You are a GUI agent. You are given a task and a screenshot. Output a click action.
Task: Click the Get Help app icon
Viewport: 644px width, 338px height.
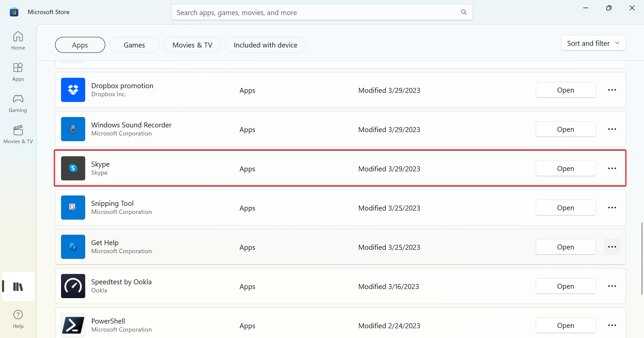(73, 247)
